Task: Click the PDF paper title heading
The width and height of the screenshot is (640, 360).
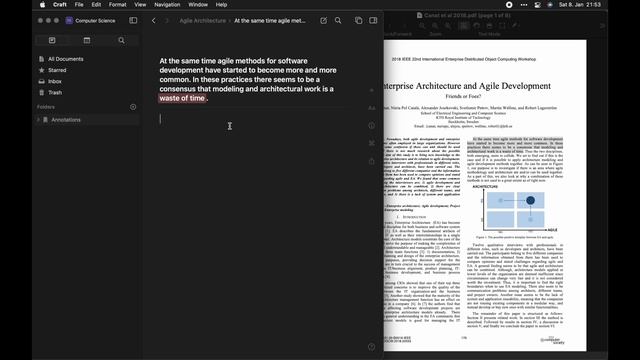Action: pos(467,86)
